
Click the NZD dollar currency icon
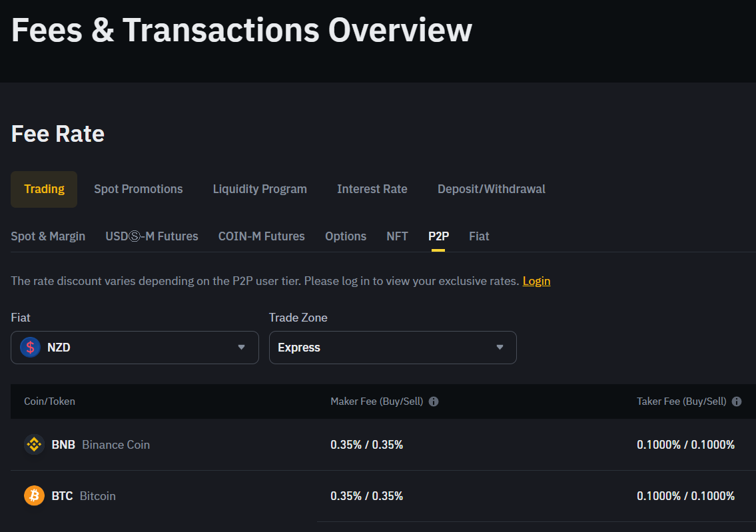pos(30,348)
